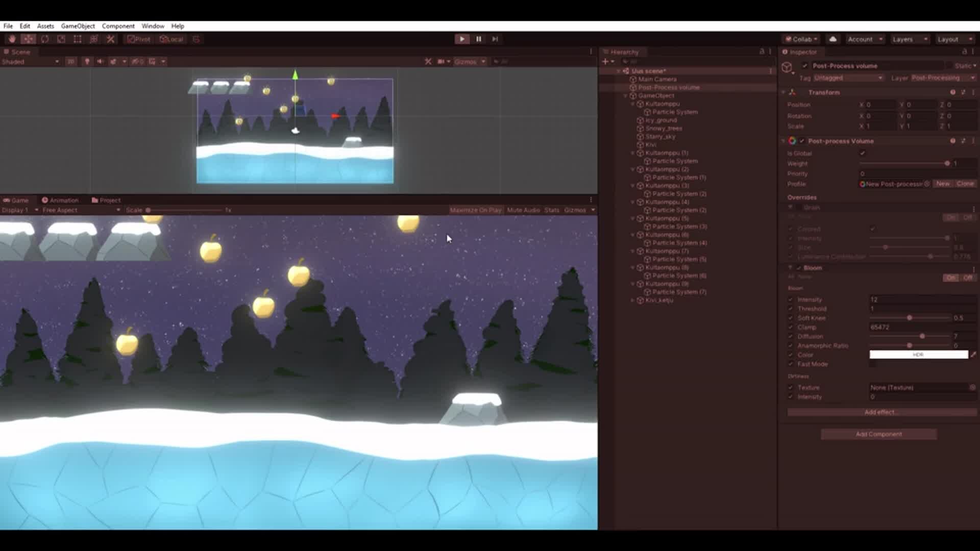Collapse the Kultaomppu (3) hierarchy item
980x551 pixels.
(x=633, y=186)
